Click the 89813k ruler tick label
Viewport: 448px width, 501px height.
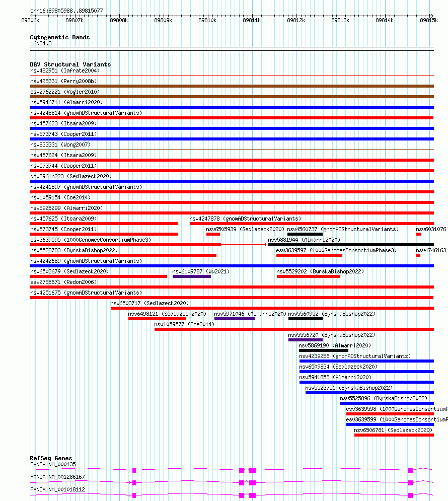tap(340, 20)
